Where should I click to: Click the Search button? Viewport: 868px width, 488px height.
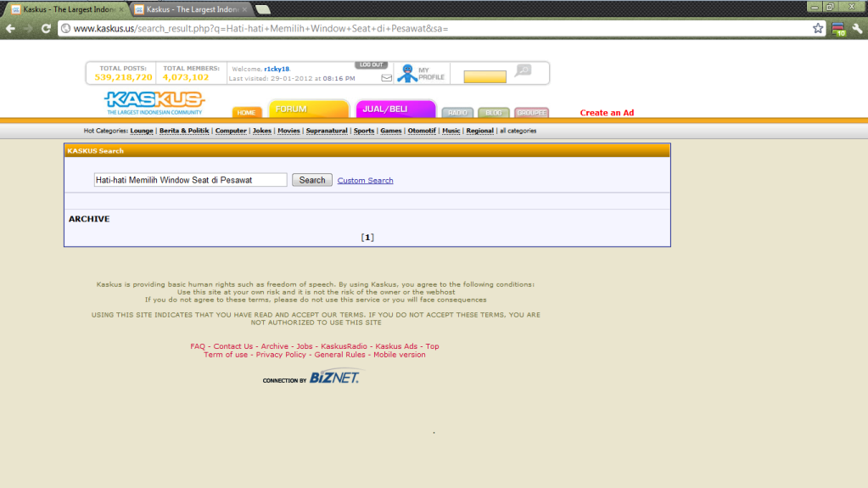point(312,180)
